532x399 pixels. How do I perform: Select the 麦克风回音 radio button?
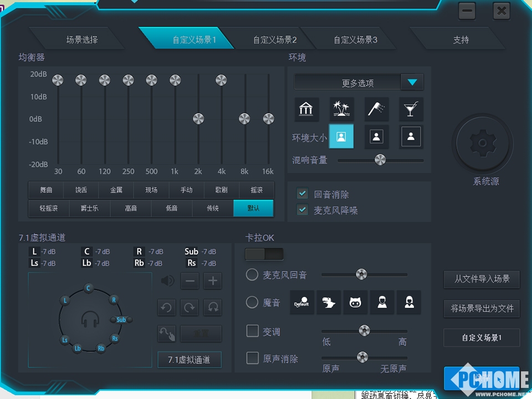[252, 274]
